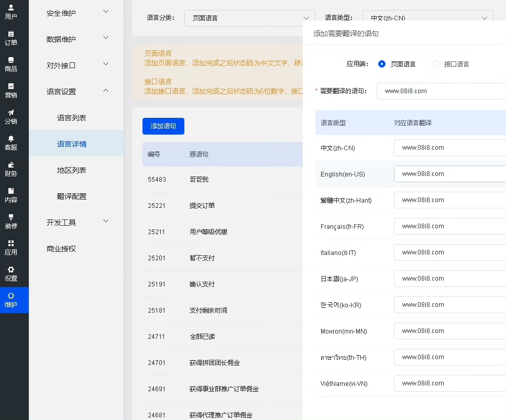Open the 设置 (Settings) gear icon
This screenshot has width=506, height=420.
click(x=11, y=273)
